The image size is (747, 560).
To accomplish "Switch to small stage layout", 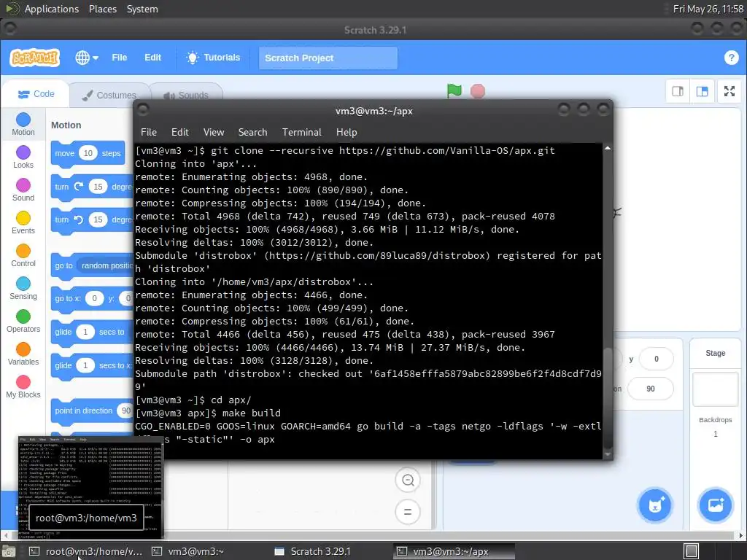I will [678, 91].
